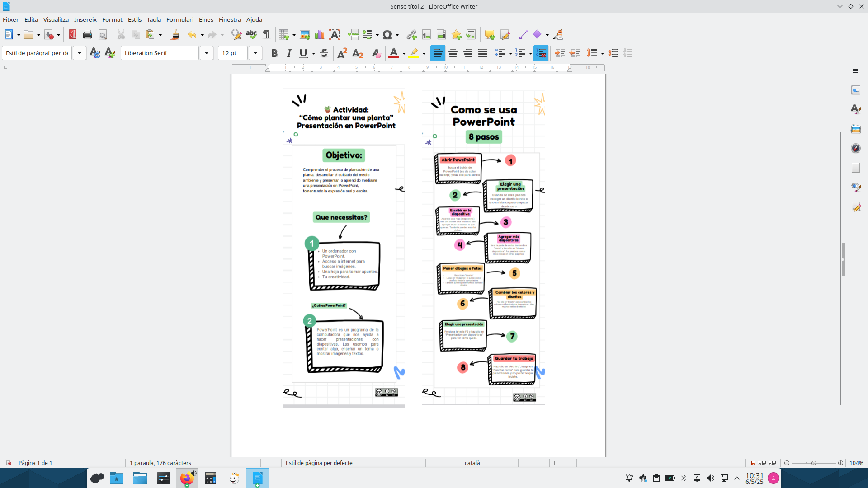Screen dimensions: 868x488
Task: Open the sidebar Navigator deck
Action: 855,148
